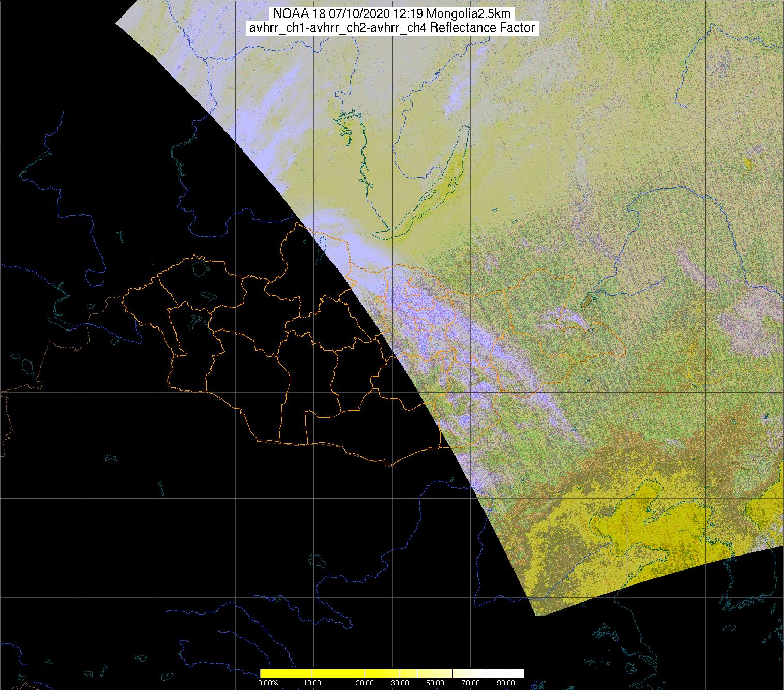
Task: Click the '30.00' legend label
Action: coord(400,683)
